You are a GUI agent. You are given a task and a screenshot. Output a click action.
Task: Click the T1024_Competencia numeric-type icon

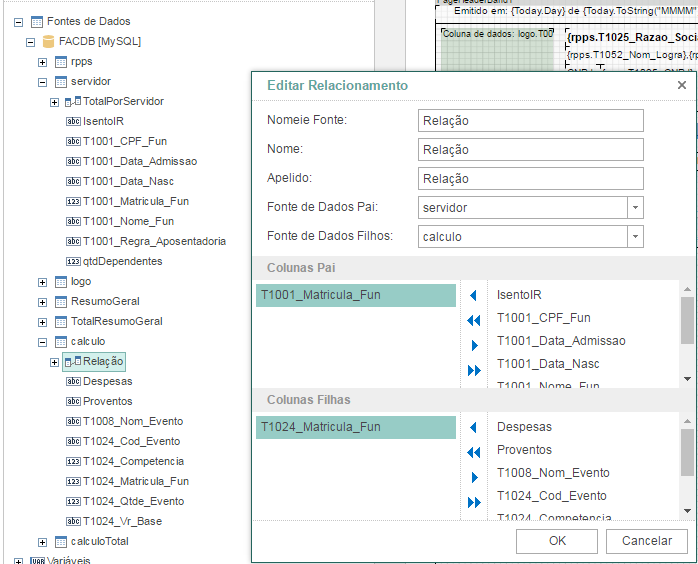click(x=73, y=461)
